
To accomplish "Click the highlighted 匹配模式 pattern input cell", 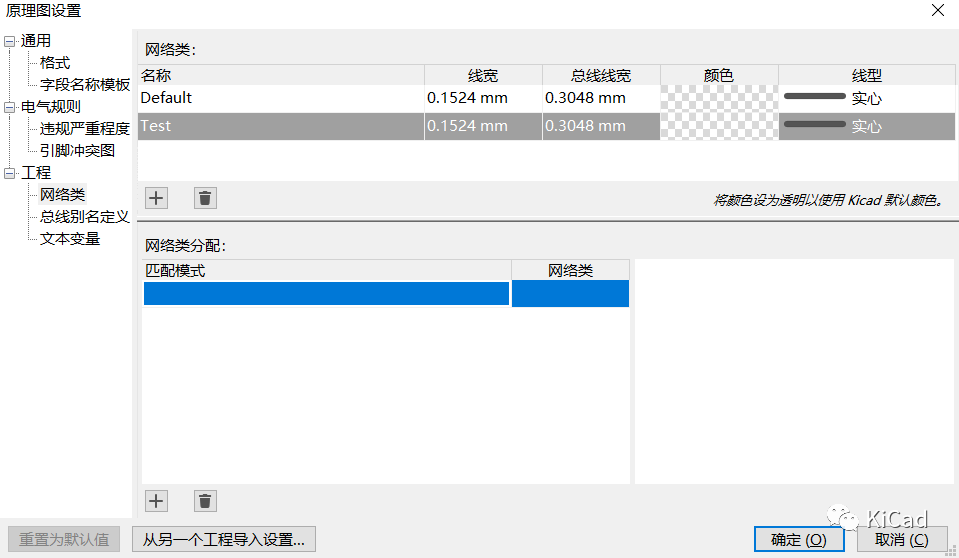I will [327, 294].
